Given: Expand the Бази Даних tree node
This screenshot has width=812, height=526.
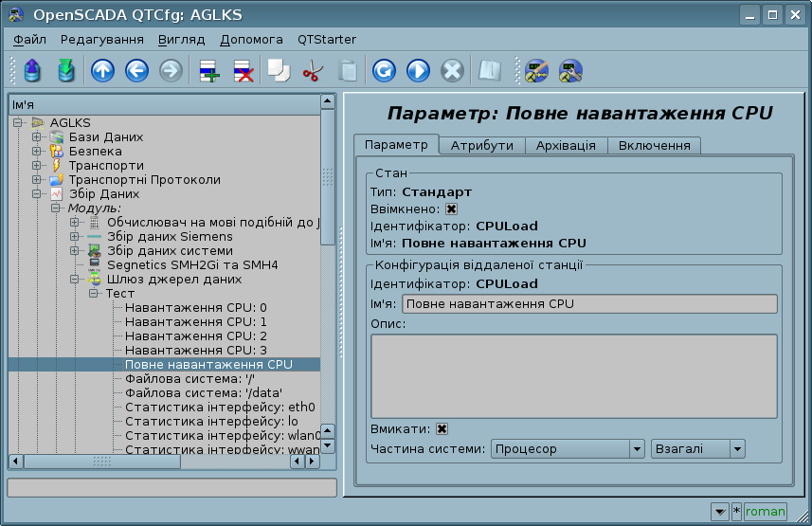Looking at the screenshot, I should tap(36, 136).
